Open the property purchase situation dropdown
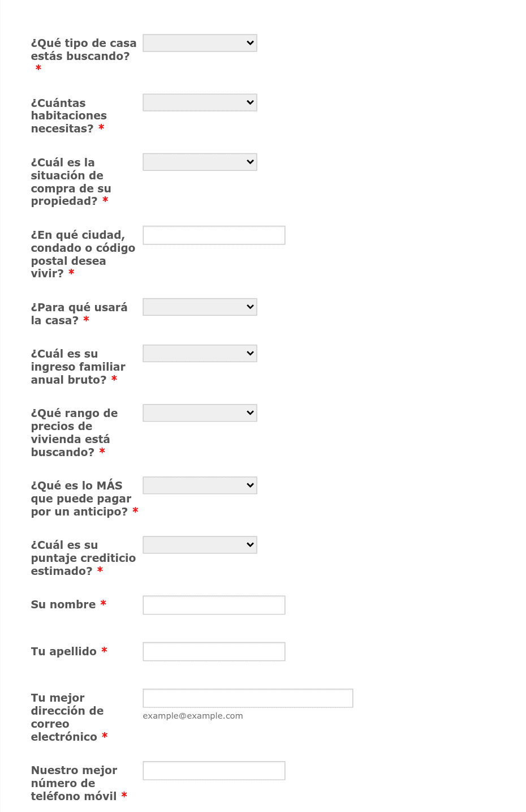This screenshot has width=526, height=812. pos(200,162)
